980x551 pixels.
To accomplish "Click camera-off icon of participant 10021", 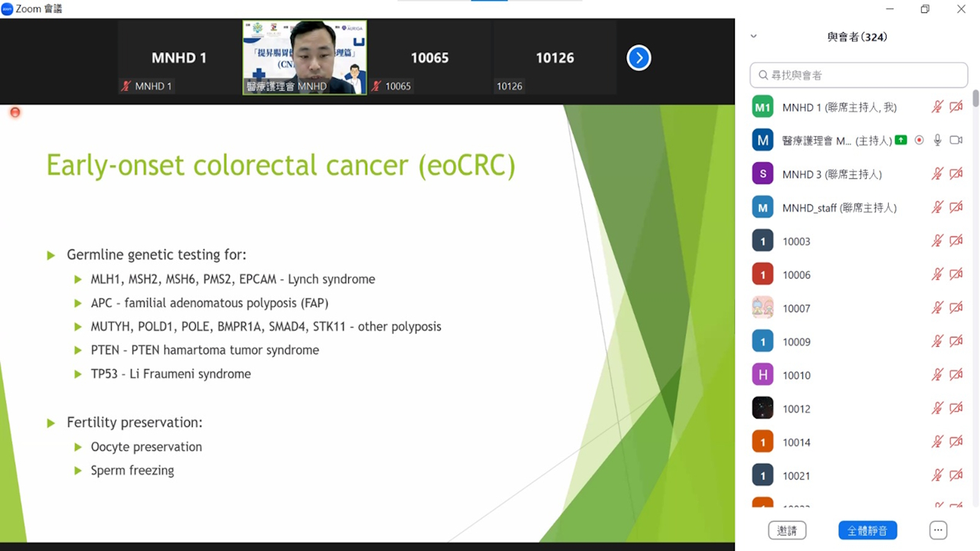I will pos(956,475).
